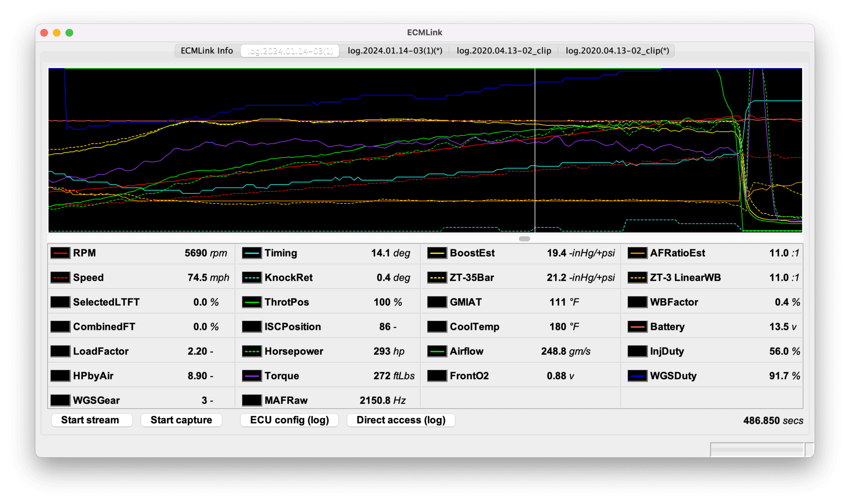This screenshot has height=504, width=850.
Task: Click the RPM value 5690 rpm
Action: click(206, 253)
